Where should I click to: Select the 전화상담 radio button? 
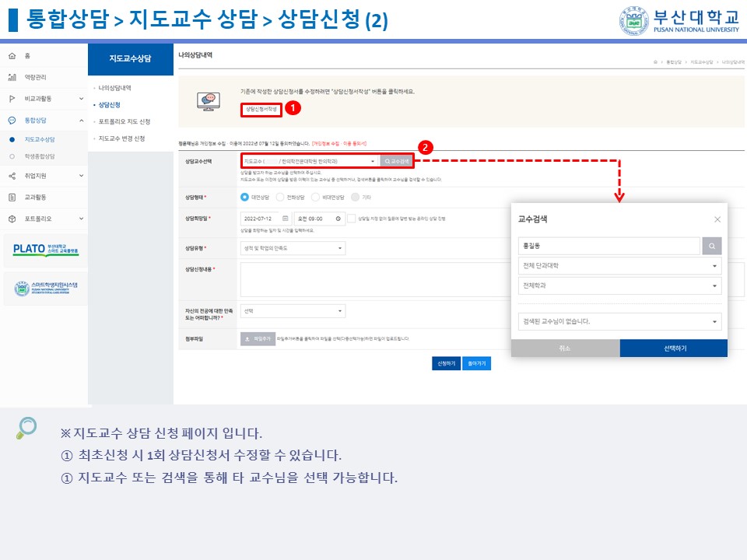click(281, 198)
